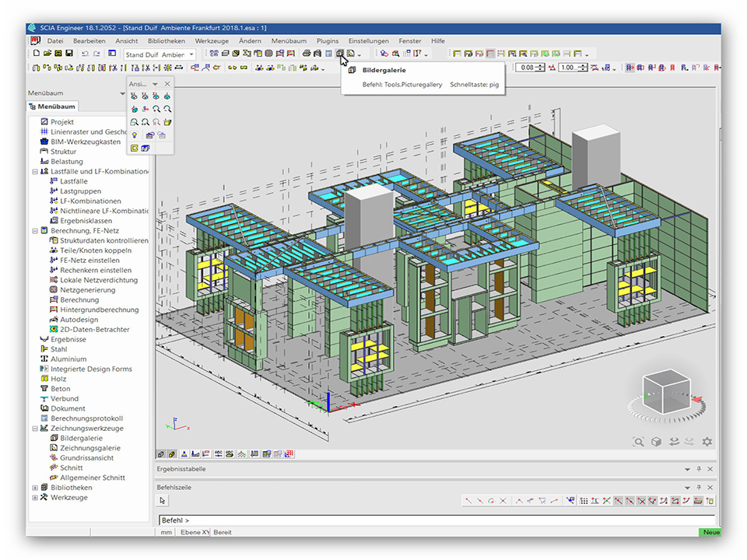Screen dimensions: 747x560
Task: Open the Stand Duif project dropdown
Action: tap(191, 54)
